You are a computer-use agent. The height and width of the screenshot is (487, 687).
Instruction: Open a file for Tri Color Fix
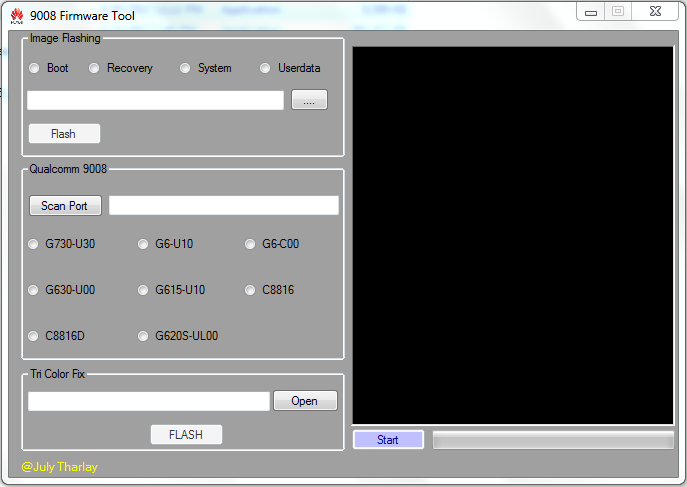[305, 401]
